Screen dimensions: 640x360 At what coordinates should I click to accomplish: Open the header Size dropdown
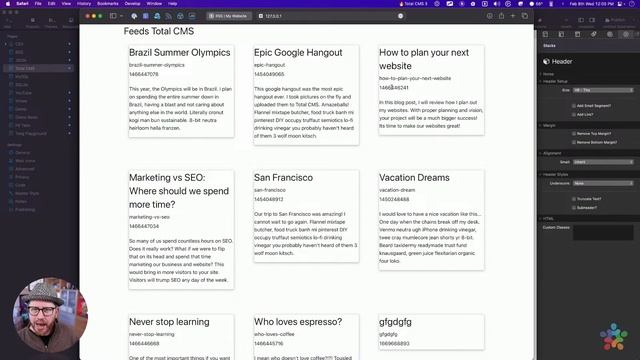(x=603, y=90)
